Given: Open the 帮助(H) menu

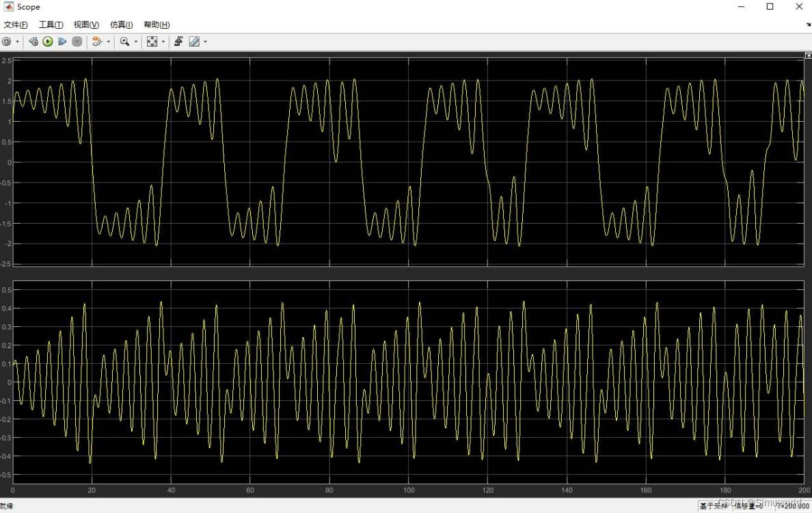Looking at the screenshot, I should point(157,25).
